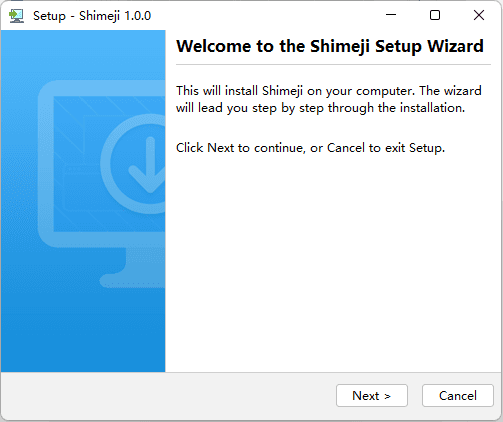Click the 'Click Next to continue' instruction text
503x422 pixels.
[x=310, y=148]
